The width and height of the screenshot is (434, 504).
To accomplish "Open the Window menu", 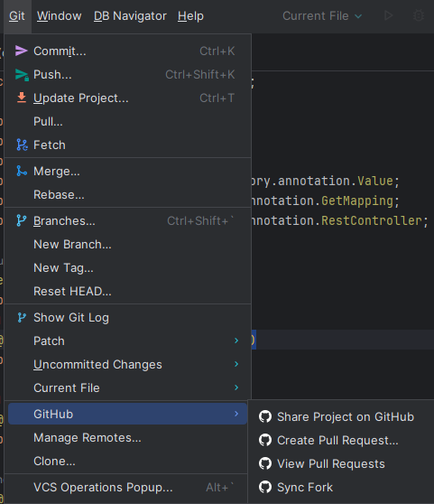I will 59,15.
